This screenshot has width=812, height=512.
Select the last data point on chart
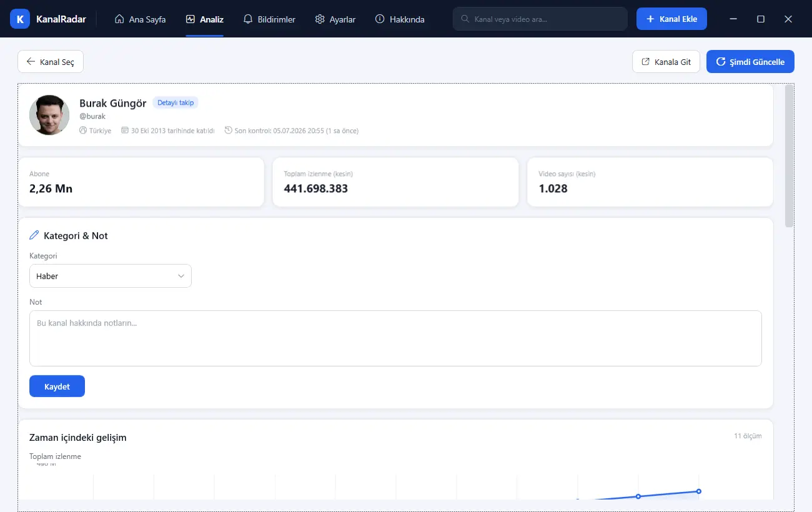(698, 491)
